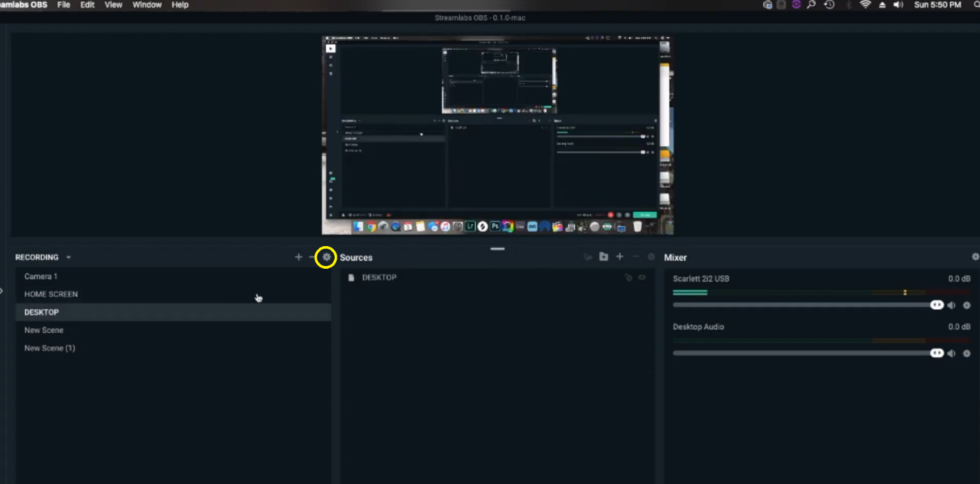The width and height of the screenshot is (980, 484).
Task: Remove the selected scene using minus icon
Action: (x=312, y=257)
